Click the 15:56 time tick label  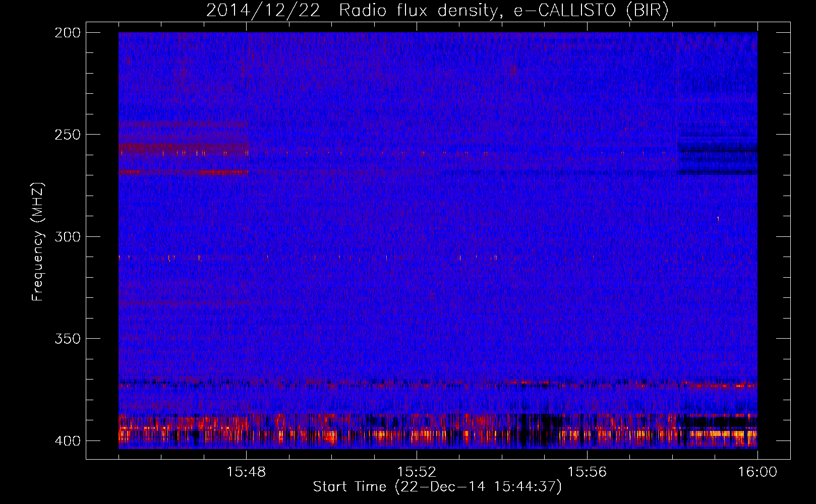pos(587,472)
